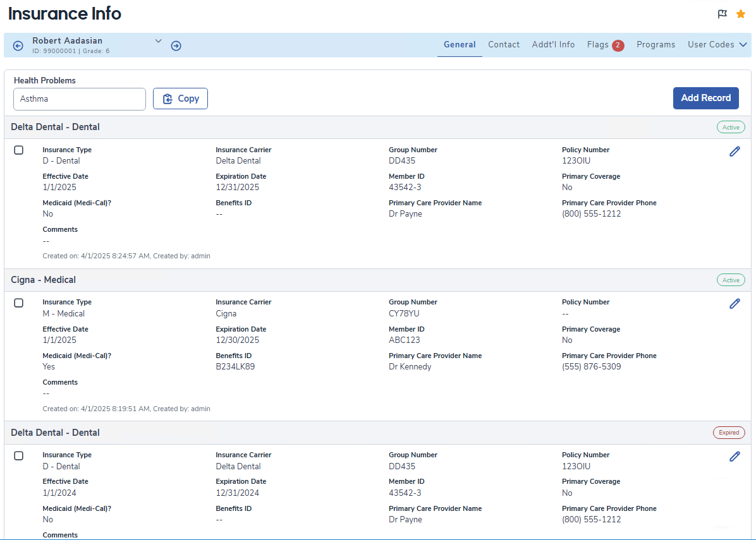Select checkbox for expired Delta Dental record
Image resolution: width=756 pixels, height=540 pixels.
coord(19,456)
